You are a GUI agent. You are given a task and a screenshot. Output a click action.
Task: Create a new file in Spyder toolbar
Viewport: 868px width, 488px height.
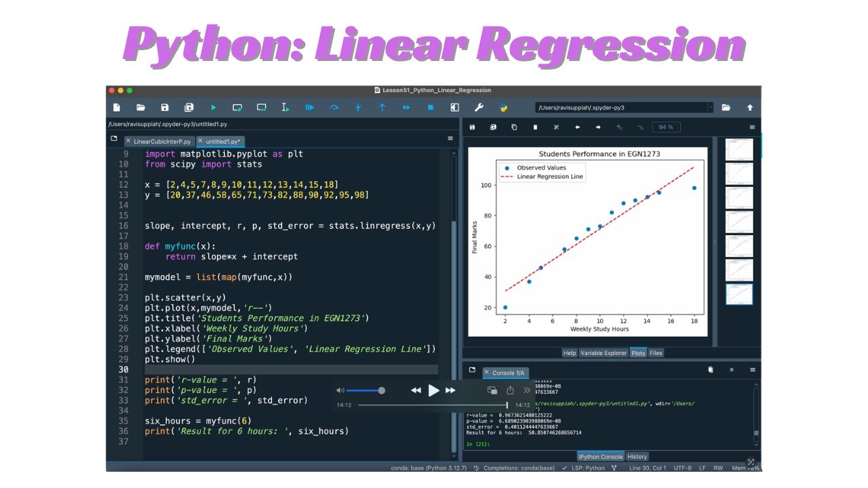click(117, 107)
